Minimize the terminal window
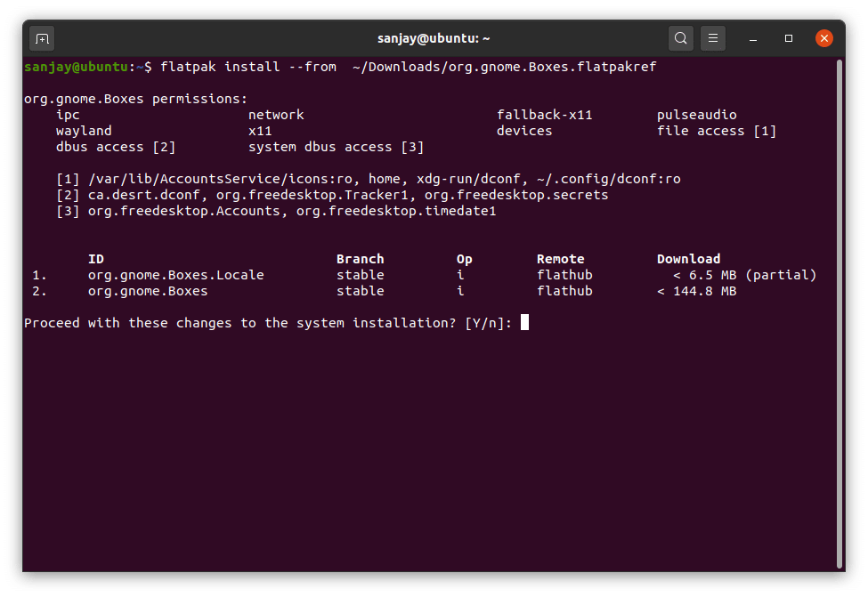868x597 pixels. coord(752,38)
